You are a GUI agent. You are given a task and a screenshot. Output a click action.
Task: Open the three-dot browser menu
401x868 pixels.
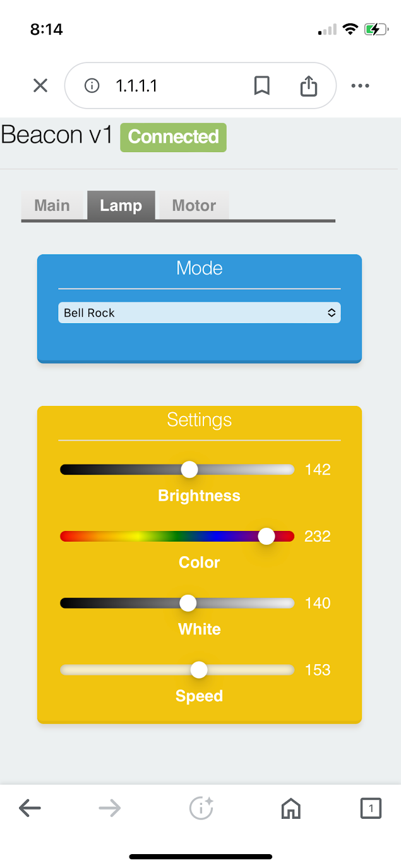pyautogui.click(x=360, y=86)
